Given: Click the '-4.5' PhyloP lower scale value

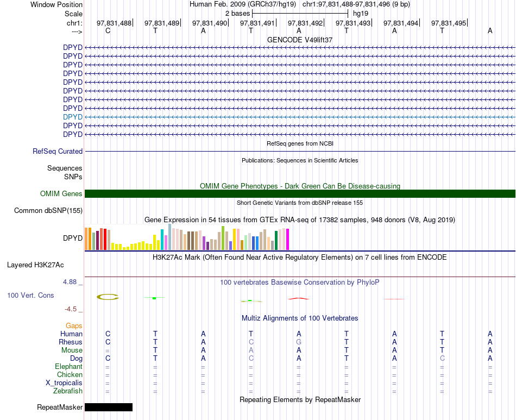Looking at the screenshot, I should [71, 309].
